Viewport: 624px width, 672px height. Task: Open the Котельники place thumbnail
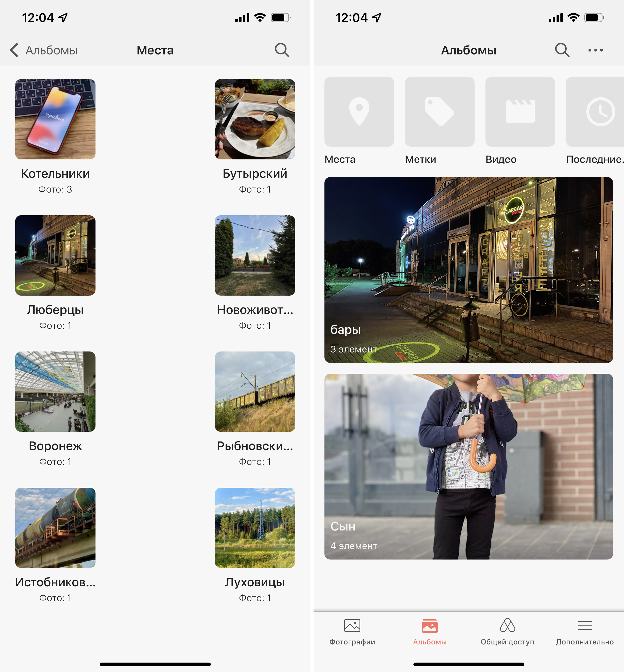55,119
